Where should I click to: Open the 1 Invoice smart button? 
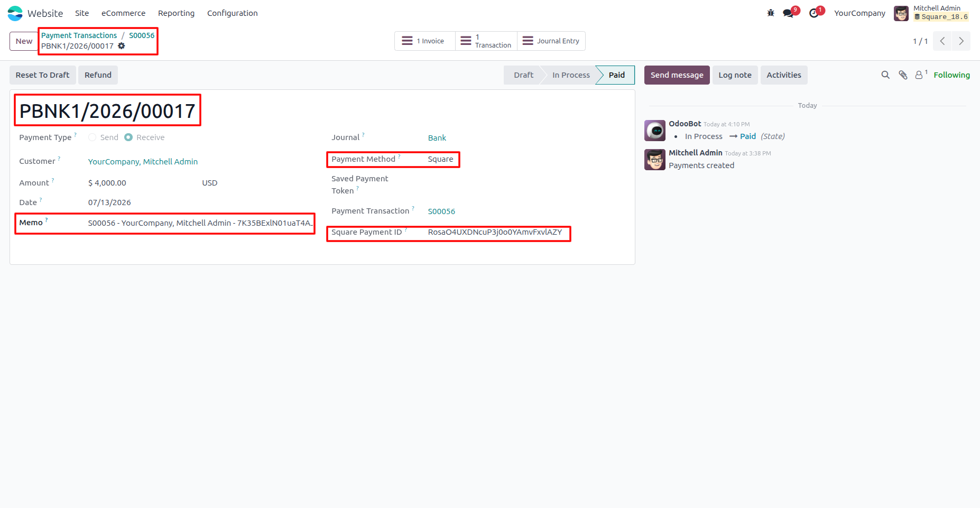pos(425,41)
